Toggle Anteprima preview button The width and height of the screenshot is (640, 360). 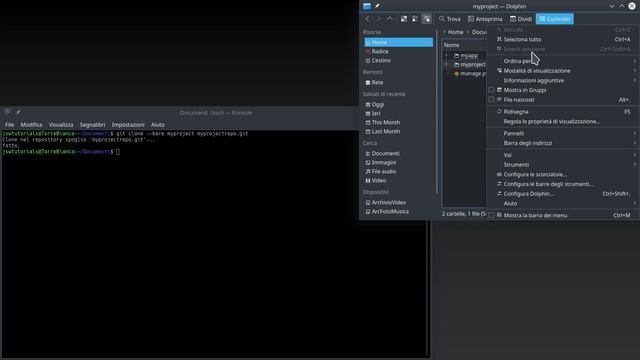pyautogui.click(x=485, y=19)
